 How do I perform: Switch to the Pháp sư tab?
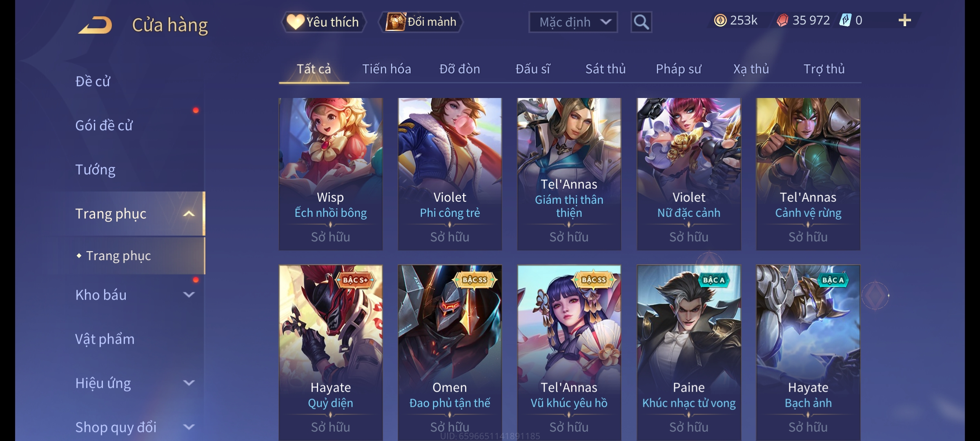(x=679, y=69)
